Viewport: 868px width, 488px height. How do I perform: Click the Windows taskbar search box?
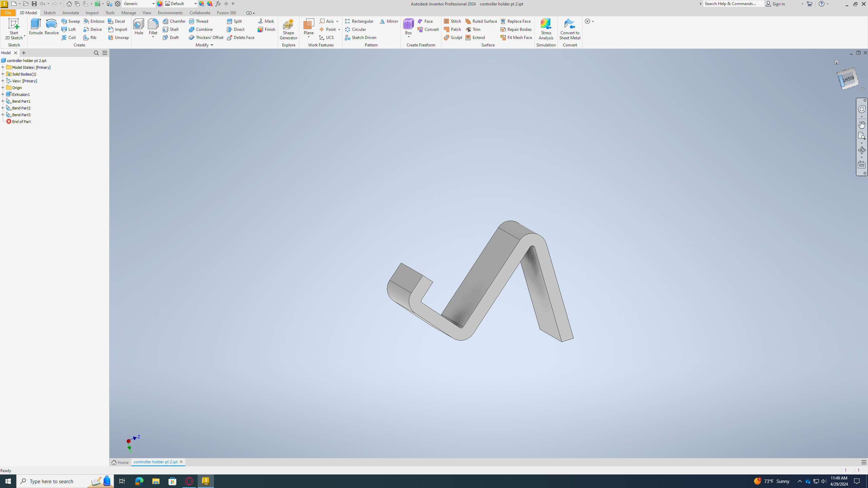65,481
